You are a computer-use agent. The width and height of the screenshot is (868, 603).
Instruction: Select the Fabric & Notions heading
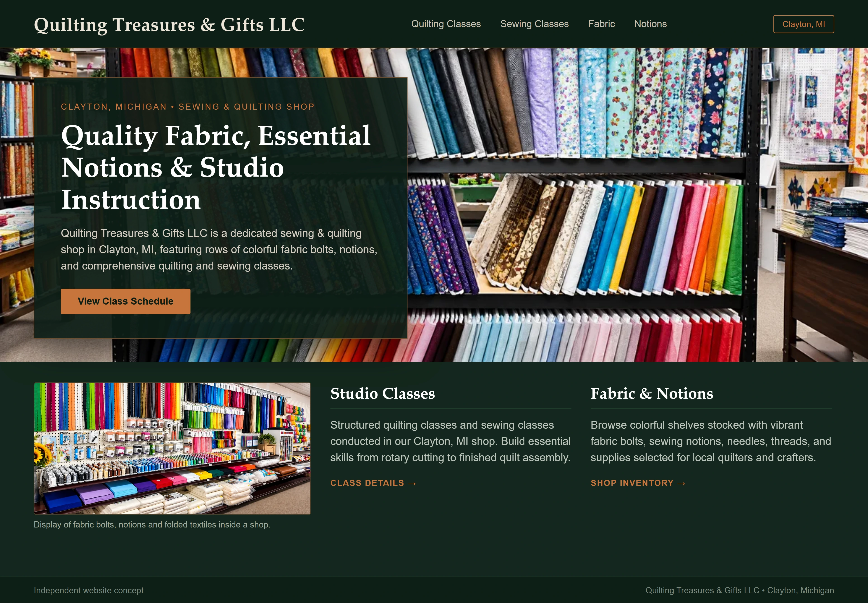pos(652,393)
